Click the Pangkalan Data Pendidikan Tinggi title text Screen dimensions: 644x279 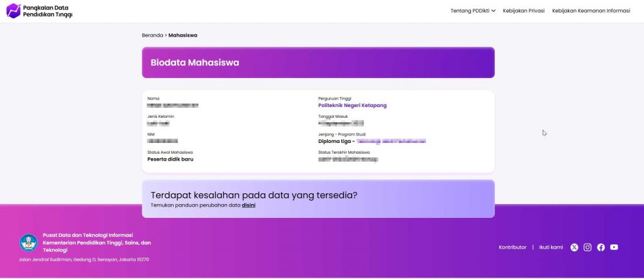pyautogui.click(x=47, y=11)
